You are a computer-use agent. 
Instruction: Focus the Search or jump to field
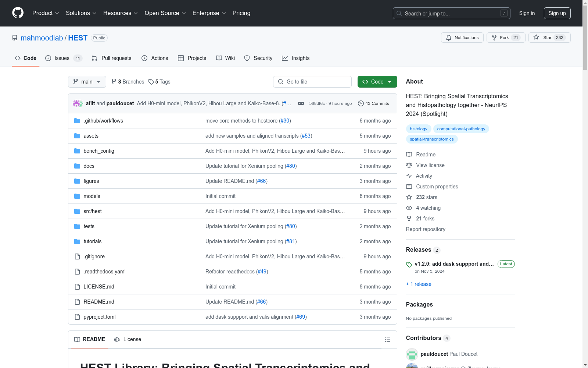coord(452,13)
